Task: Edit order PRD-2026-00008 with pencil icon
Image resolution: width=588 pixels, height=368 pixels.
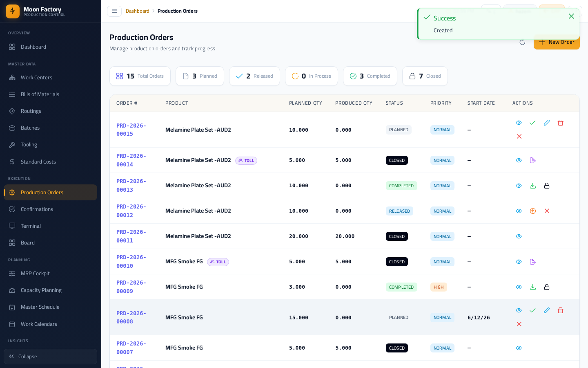Action: point(547,310)
